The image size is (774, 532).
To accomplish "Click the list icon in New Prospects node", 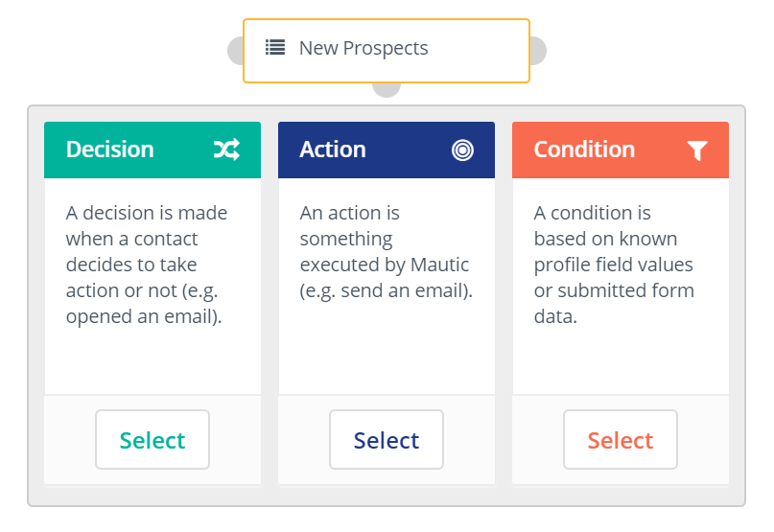I will coord(275,48).
